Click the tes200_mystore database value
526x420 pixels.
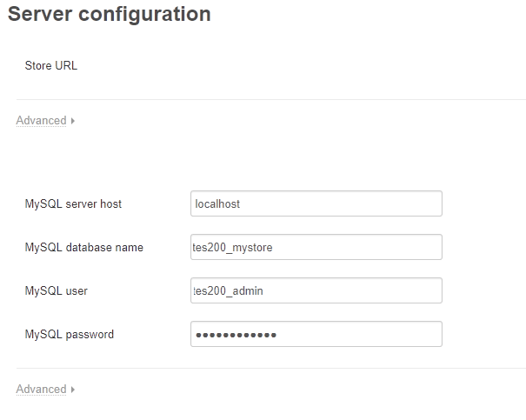[232, 248]
